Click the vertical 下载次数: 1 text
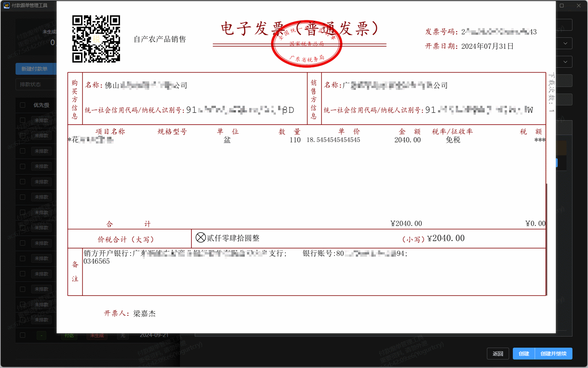The width and height of the screenshot is (588, 368). click(551, 92)
